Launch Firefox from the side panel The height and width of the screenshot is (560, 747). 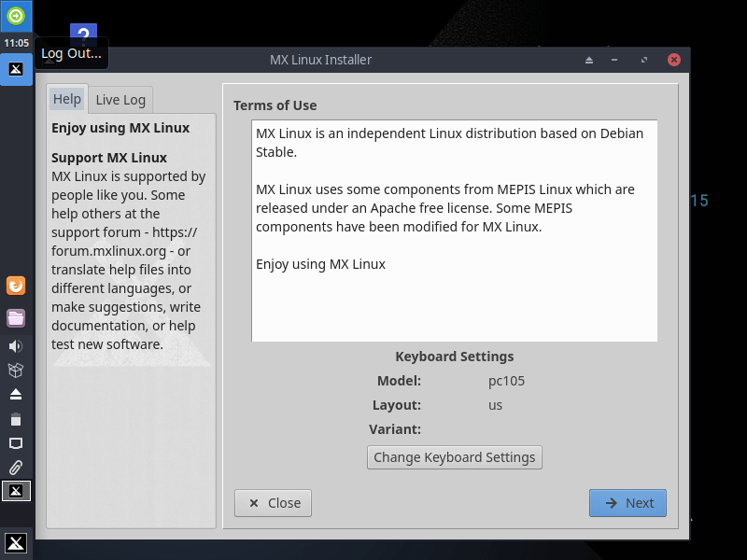coord(16,286)
